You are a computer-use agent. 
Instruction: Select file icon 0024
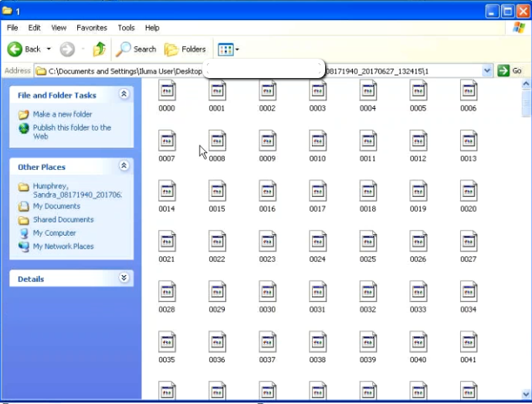(317, 241)
